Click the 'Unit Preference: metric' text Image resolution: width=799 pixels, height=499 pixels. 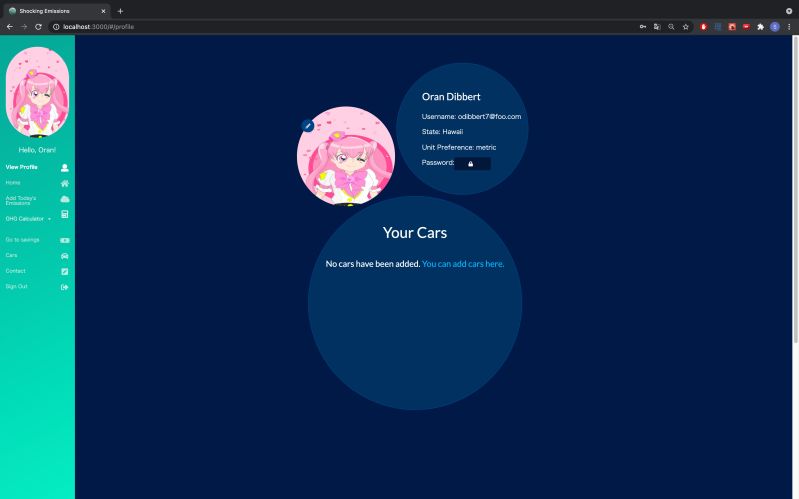pos(459,147)
